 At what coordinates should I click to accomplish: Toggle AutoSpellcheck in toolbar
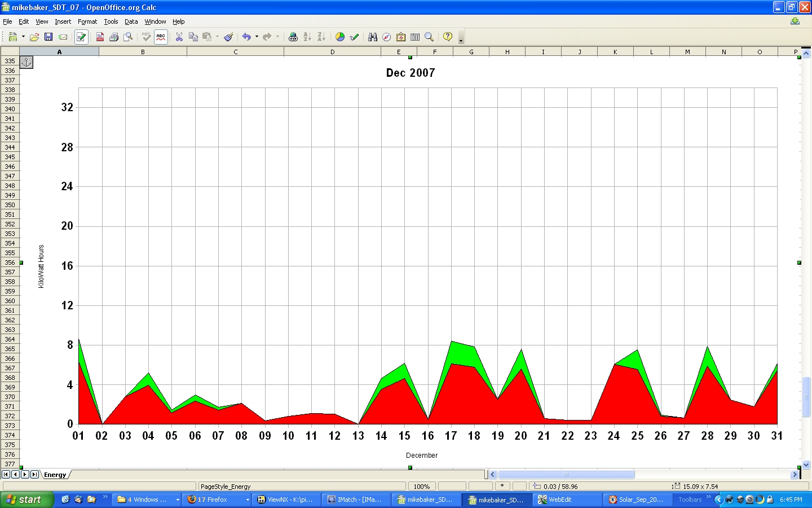click(x=161, y=37)
